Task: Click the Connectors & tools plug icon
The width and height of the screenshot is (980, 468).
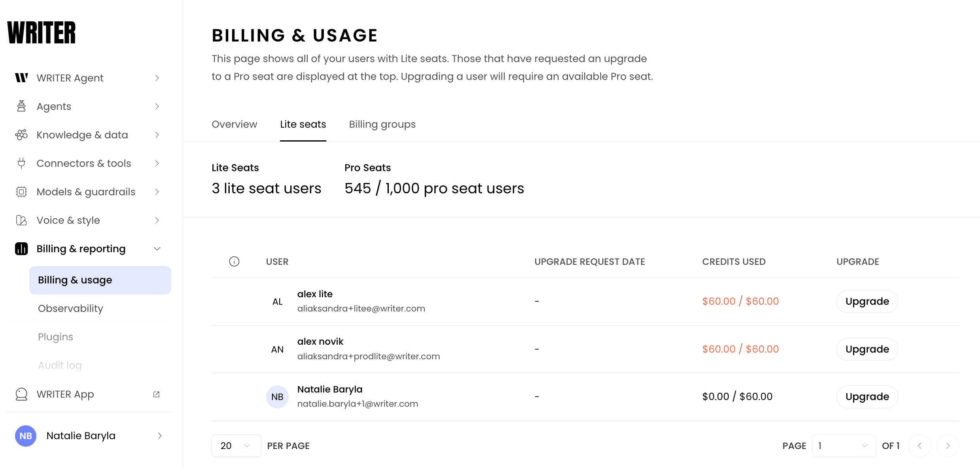Action: pos(21,163)
